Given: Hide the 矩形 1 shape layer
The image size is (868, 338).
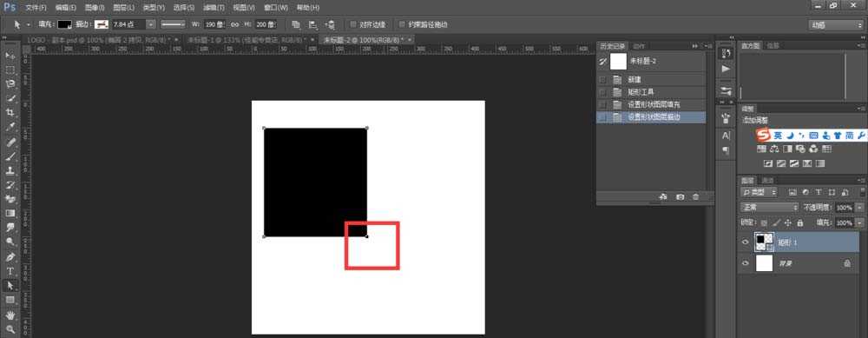Looking at the screenshot, I should click(x=745, y=242).
